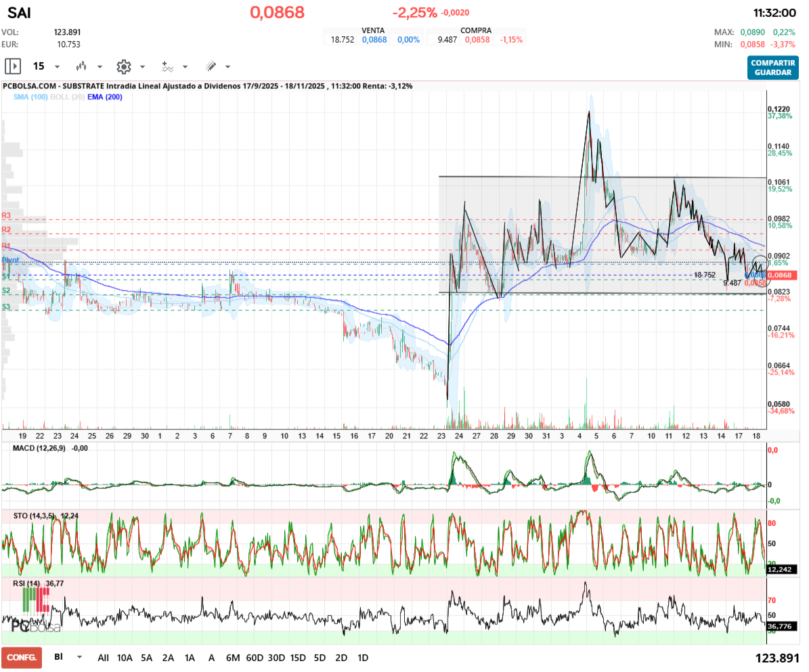Screen dimensions: 809x672
Task: Select the pencil drawing tool icon
Action: [211, 66]
